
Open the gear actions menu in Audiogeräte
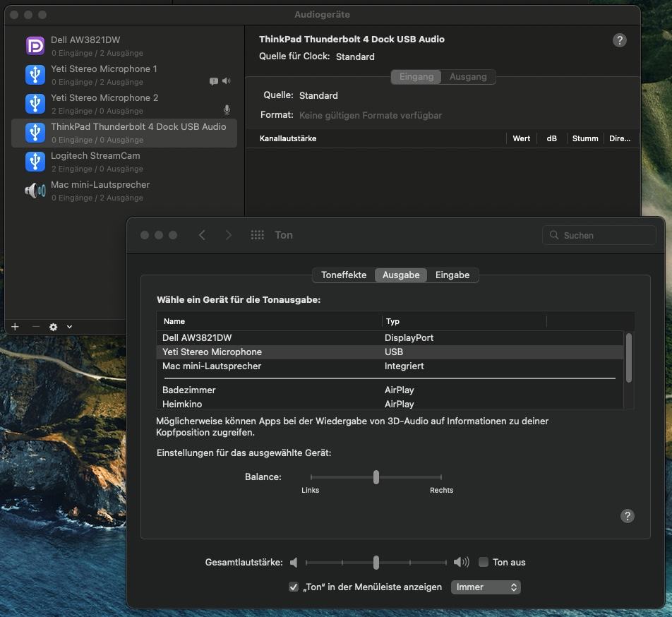(x=53, y=327)
